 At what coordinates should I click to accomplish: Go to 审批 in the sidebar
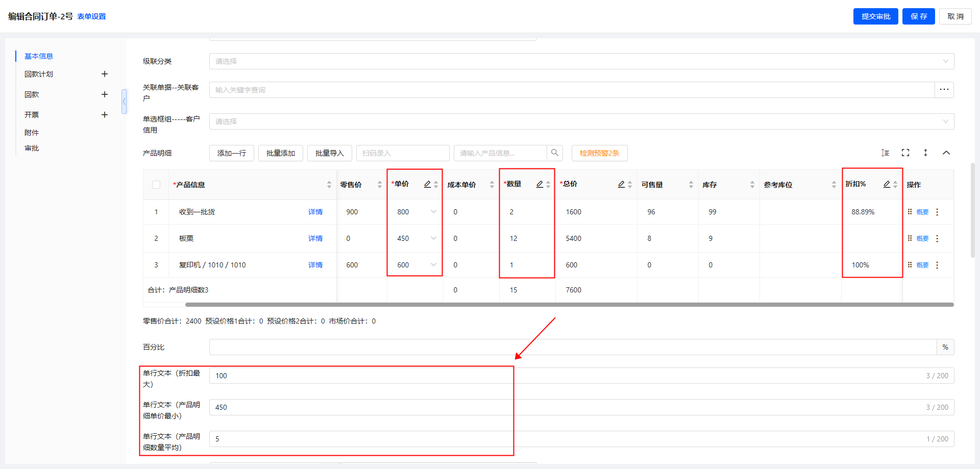coord(32,148)
